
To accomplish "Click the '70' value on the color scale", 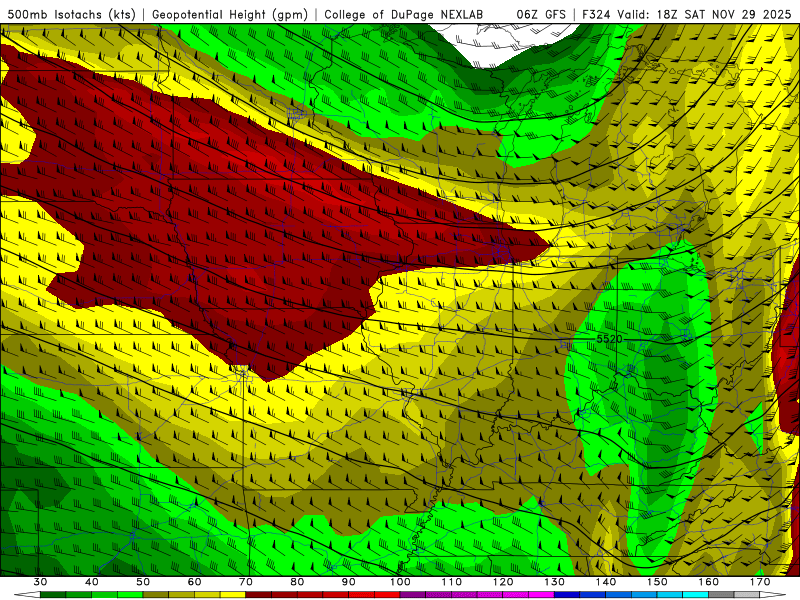I will click(246, 582).
